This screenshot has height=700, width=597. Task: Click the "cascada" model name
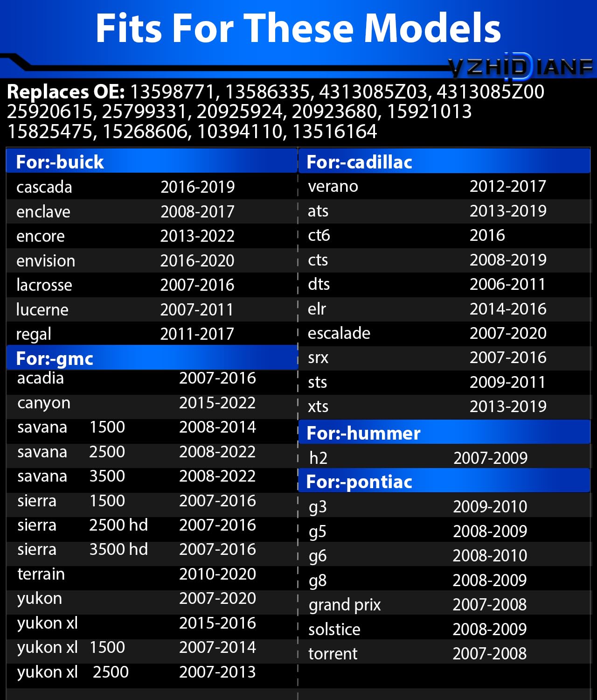[44, 187]
